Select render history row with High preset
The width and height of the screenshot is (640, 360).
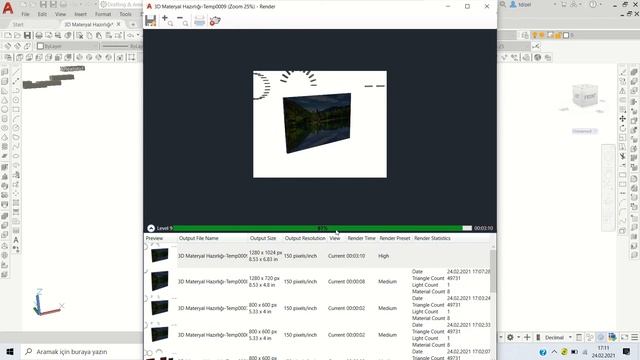coord(317,256)
